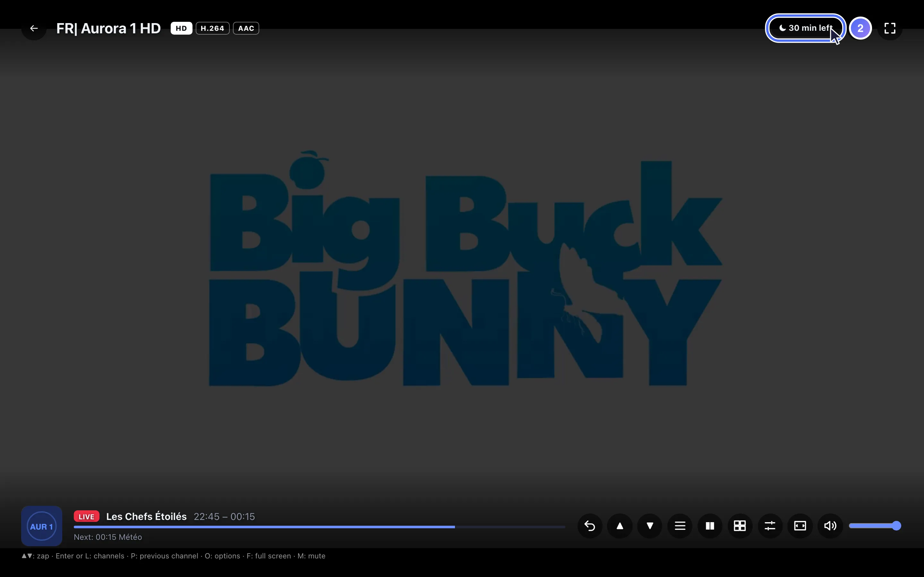The width and height of the screenshot is (924, 577).
Task: Open the channels list menu
Action: 680,526
